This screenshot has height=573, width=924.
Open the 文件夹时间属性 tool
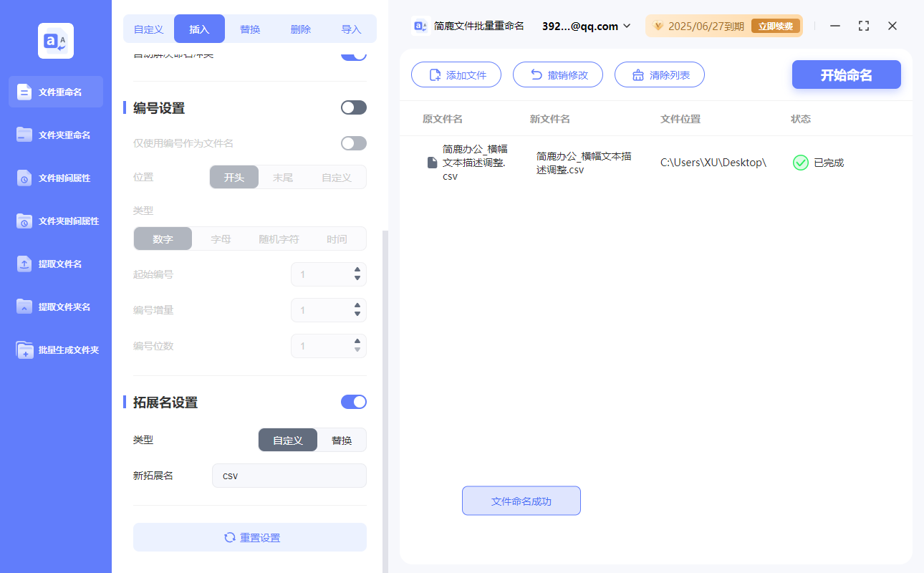[x=55, y=221]
